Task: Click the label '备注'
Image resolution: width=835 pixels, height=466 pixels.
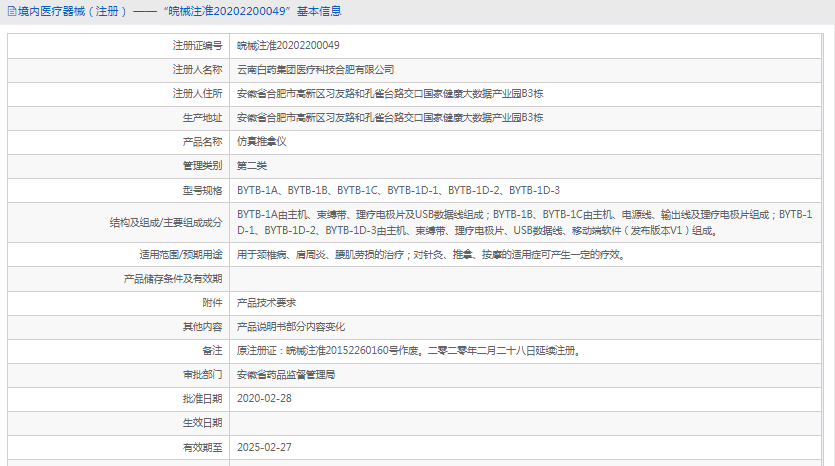Action: coord(212,350)
